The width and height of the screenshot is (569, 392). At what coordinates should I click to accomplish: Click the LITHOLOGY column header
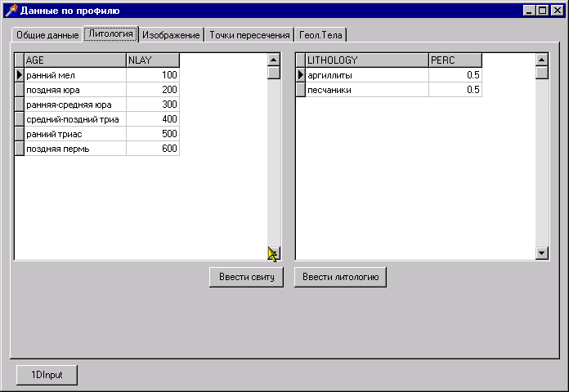coord(366,60)
